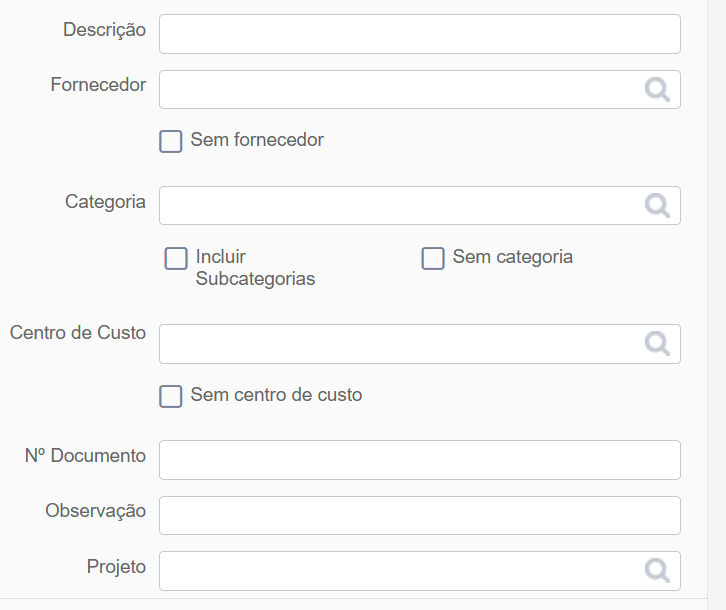Image resolution: width=726 pixels, height=610 pixels.
Task: Search cost centers with Centro de Custo magnifier
Action: (x=657, y=344)
